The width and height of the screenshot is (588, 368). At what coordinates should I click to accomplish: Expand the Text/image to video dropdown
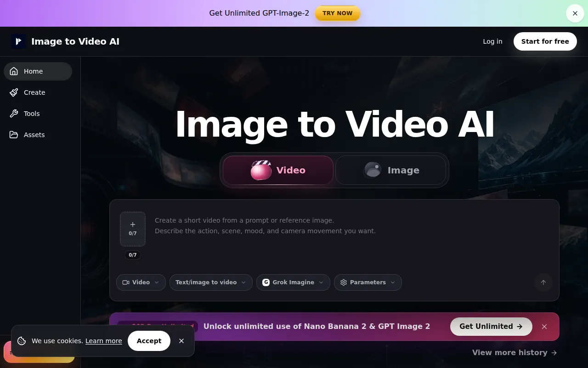tap(211, 282)
